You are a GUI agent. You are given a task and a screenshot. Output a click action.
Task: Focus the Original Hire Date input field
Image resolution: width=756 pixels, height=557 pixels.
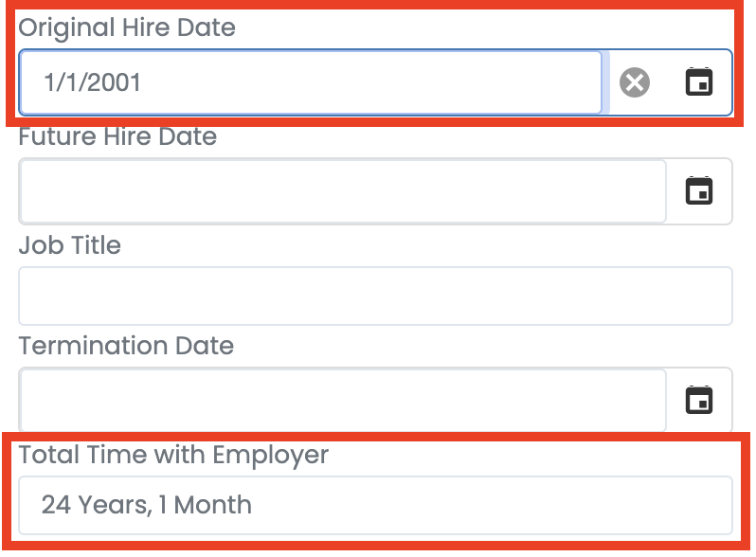(x=313, y=83)
